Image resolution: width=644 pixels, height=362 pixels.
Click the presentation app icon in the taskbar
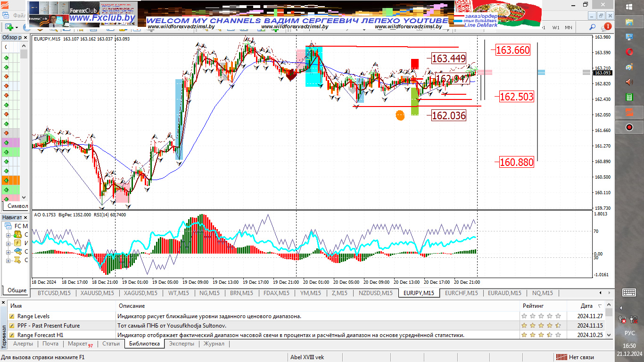629,37
